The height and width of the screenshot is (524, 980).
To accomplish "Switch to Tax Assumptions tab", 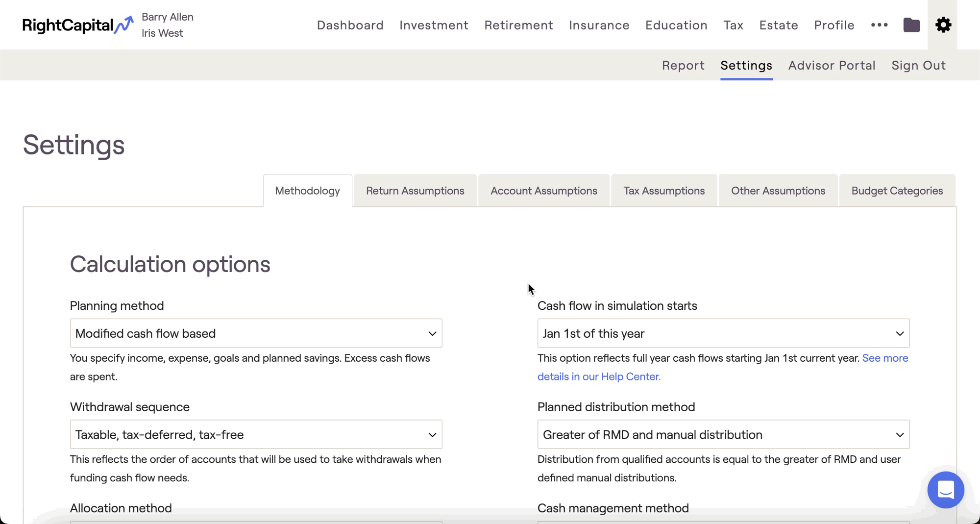I will coord(664,191).
